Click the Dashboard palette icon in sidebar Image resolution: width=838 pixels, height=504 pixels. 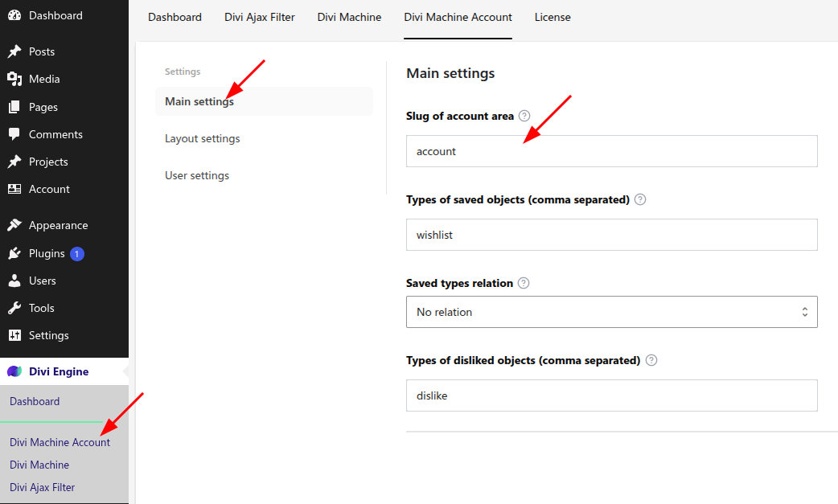[x=14, y=15]
